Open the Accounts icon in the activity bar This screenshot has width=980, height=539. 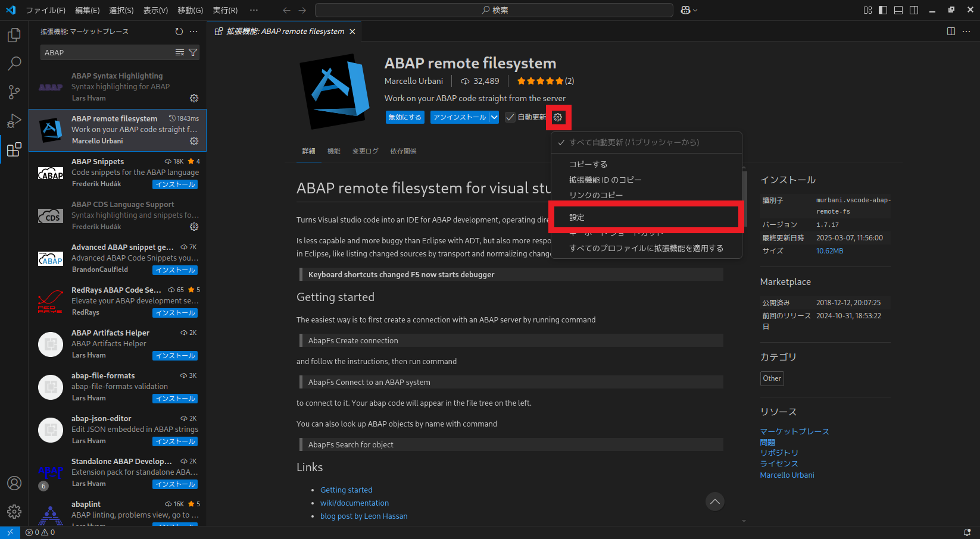(14, 483)
